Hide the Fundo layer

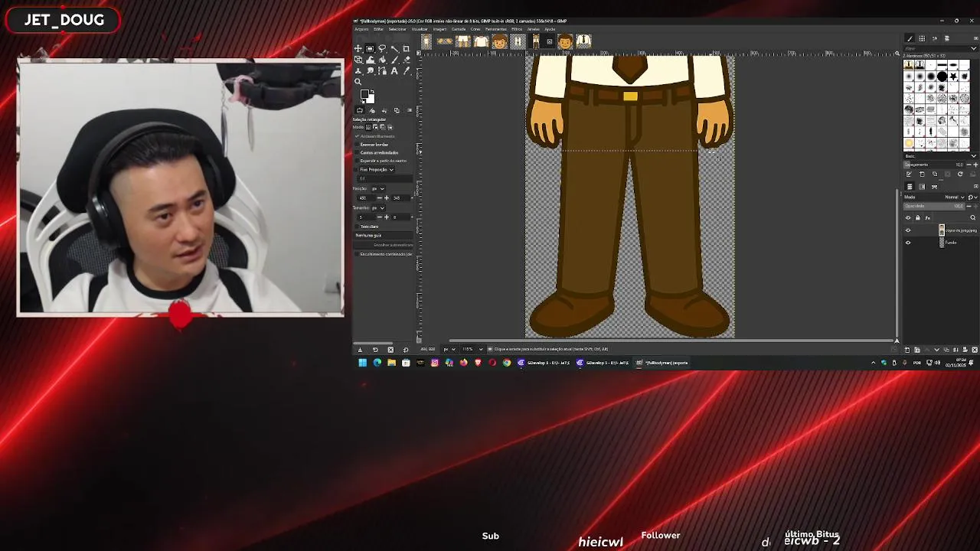(x=908, y=243)
